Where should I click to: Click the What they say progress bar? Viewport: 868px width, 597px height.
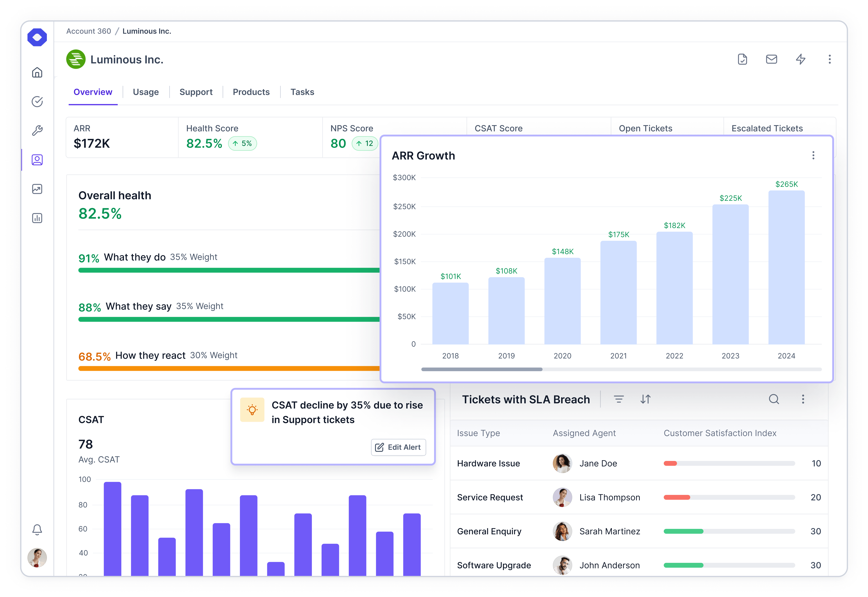pyautogui.click(x=229, y=319)
